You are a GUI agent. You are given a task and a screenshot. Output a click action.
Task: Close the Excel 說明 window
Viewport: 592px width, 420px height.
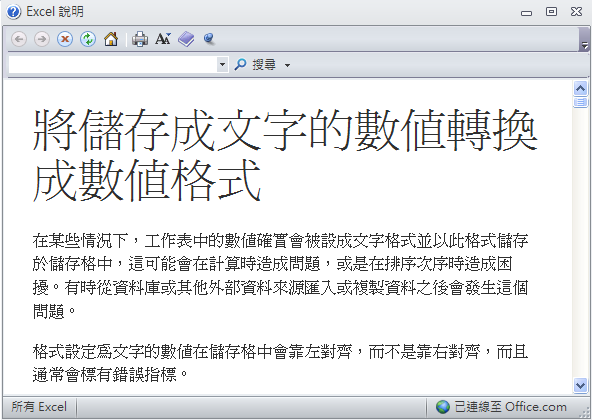click(x=577, y=12)
